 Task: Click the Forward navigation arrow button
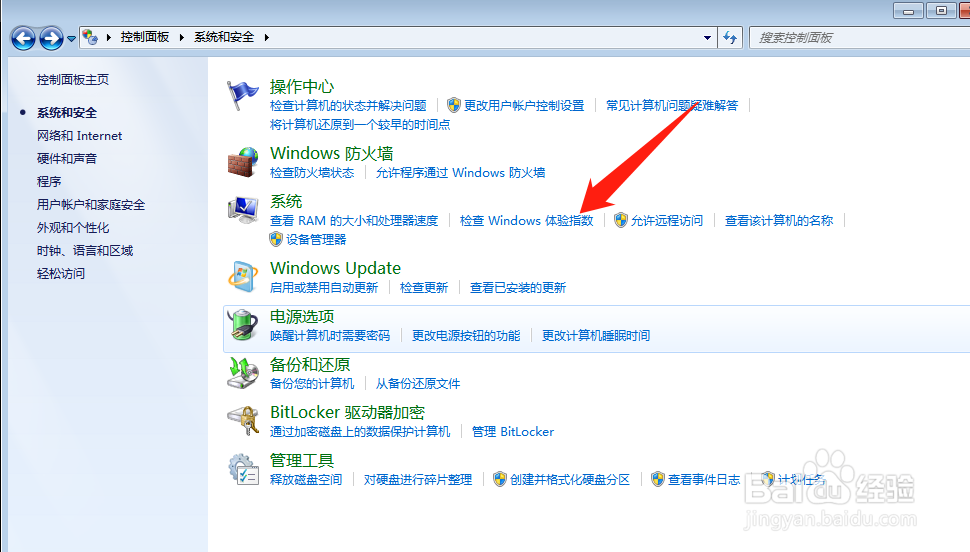(x=51, y=38)
